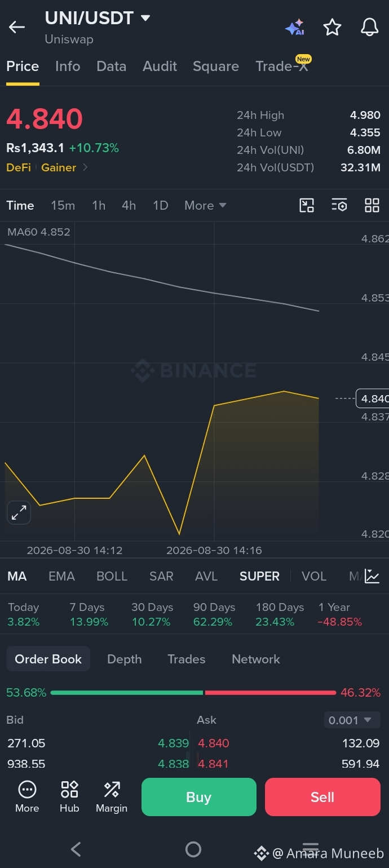
Task: Tap the Today 3.82% performance value
Action: tap(24, 622)
